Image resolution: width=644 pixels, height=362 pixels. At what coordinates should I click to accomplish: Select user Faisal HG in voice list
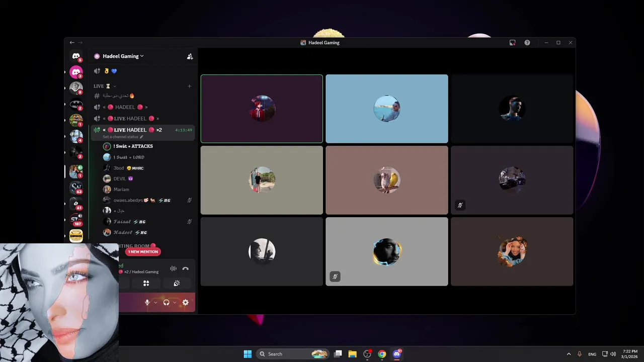click(147, 222)
